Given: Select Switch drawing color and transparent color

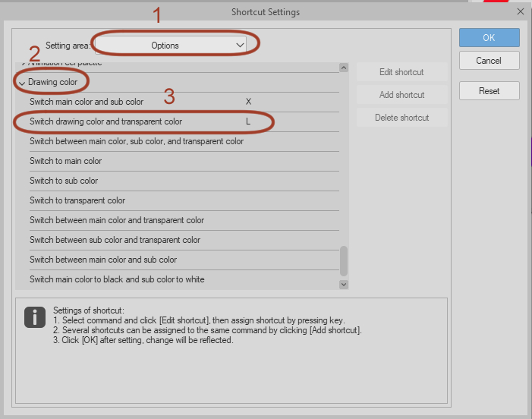Looking at the screenshot, I should [x=106, y=121].
